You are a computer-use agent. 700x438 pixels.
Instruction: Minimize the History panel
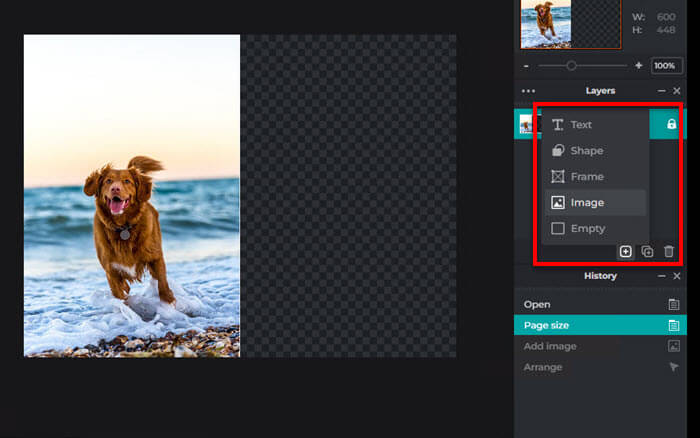click(662, 276)
